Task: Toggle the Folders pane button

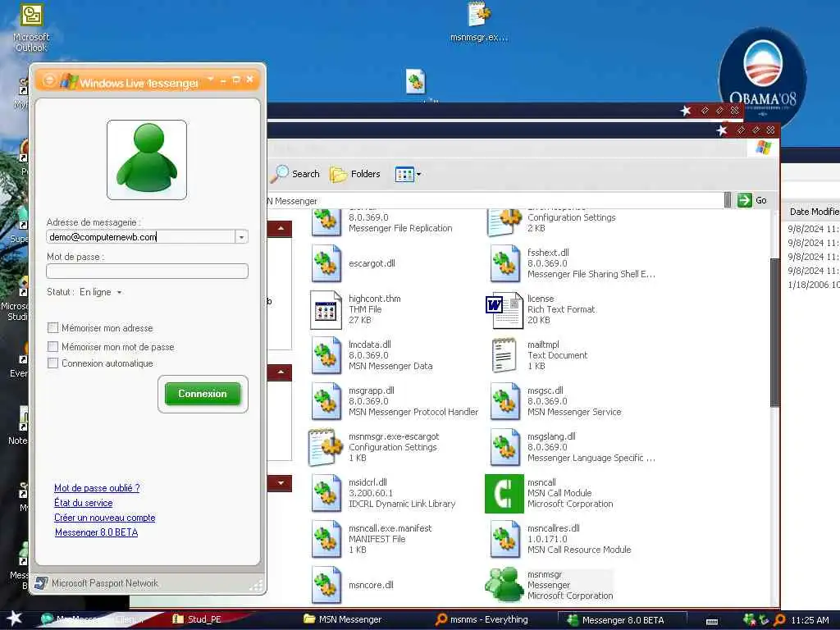Action: [x=354, y=174]
